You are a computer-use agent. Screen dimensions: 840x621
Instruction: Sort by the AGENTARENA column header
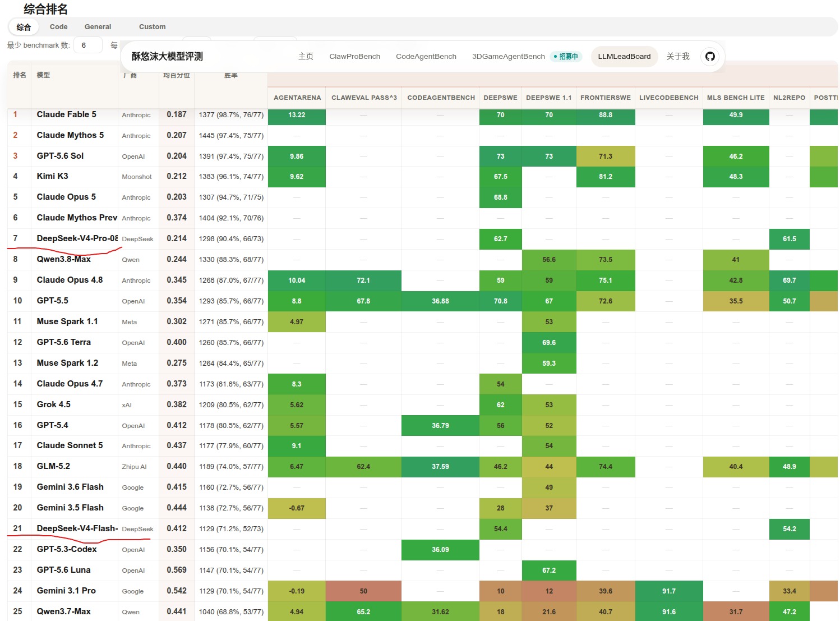tap(297, 98)
